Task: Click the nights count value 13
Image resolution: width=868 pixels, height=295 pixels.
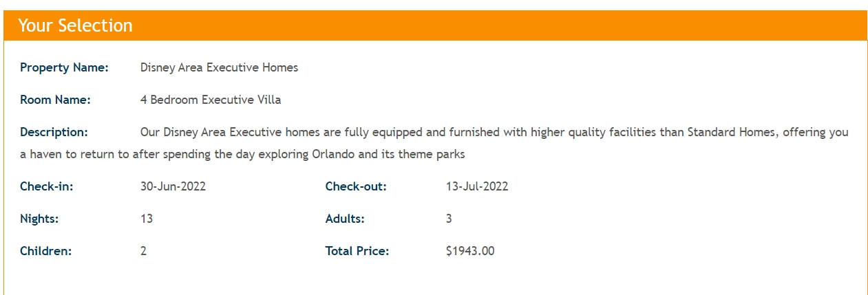Action: coord(147,219)
